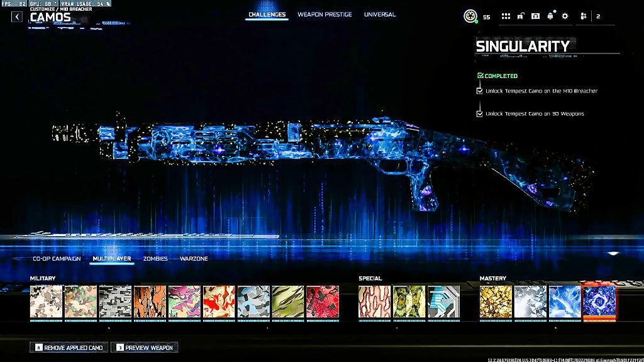
Task: Click the Unlock Tempest Camo on M10 Breacher checkbox
Action: [x=480, y=91]
